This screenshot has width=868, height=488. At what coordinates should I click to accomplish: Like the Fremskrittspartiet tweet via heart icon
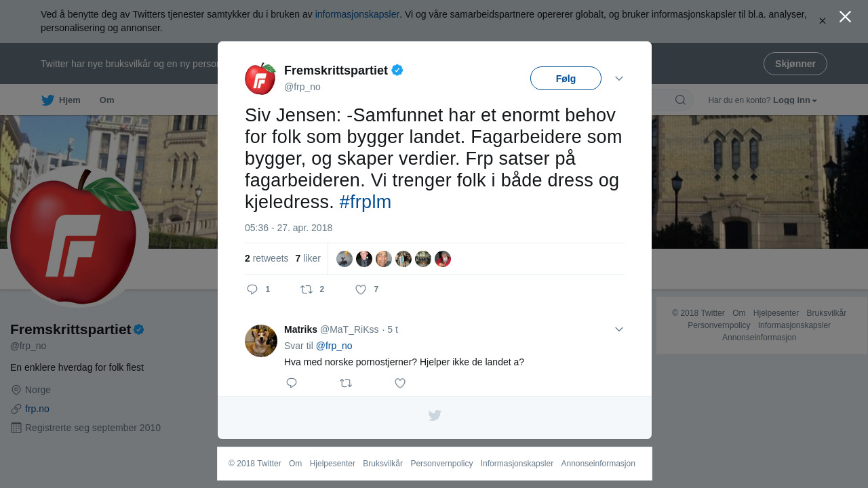click(x=361, y=289)
